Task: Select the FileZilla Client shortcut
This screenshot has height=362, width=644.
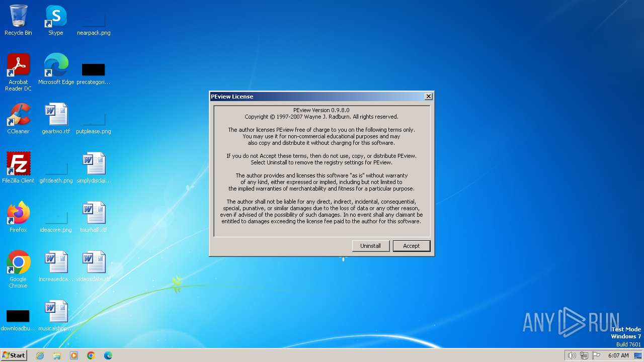Action: [18, 168]
